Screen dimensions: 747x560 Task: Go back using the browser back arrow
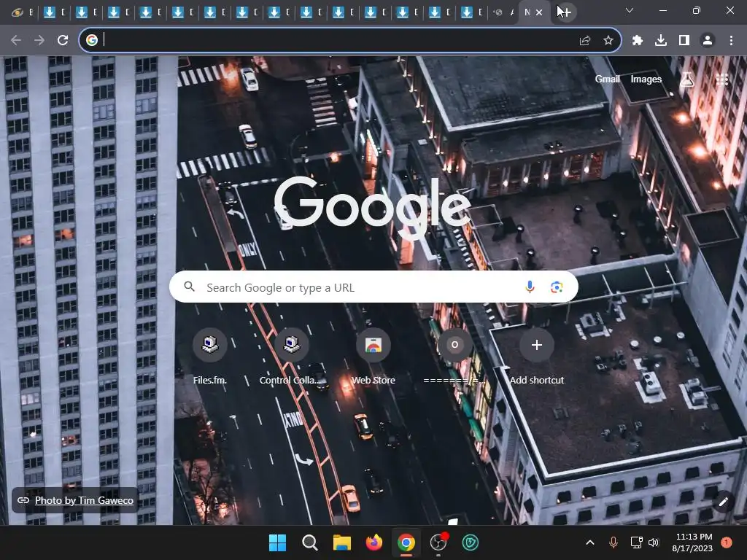pos(16,41)
